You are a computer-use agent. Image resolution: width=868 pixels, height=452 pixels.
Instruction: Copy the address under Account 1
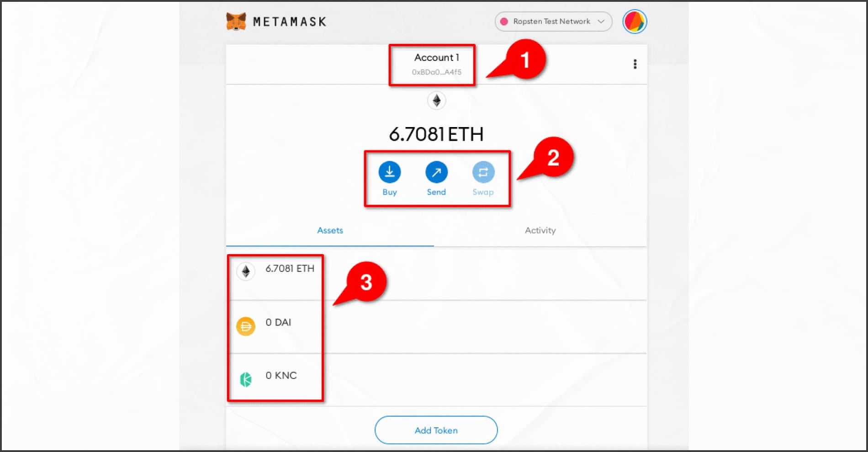tap(437, 72)
